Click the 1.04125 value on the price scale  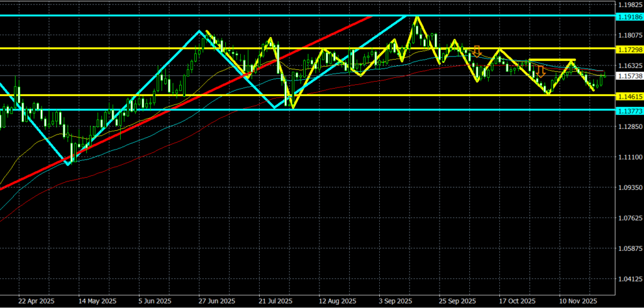pos(628,279)
